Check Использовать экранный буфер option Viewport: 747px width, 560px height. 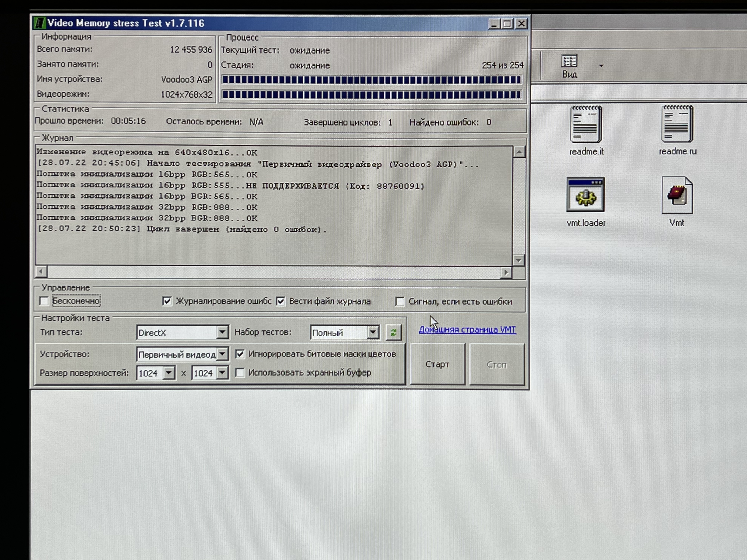(240, 373)
